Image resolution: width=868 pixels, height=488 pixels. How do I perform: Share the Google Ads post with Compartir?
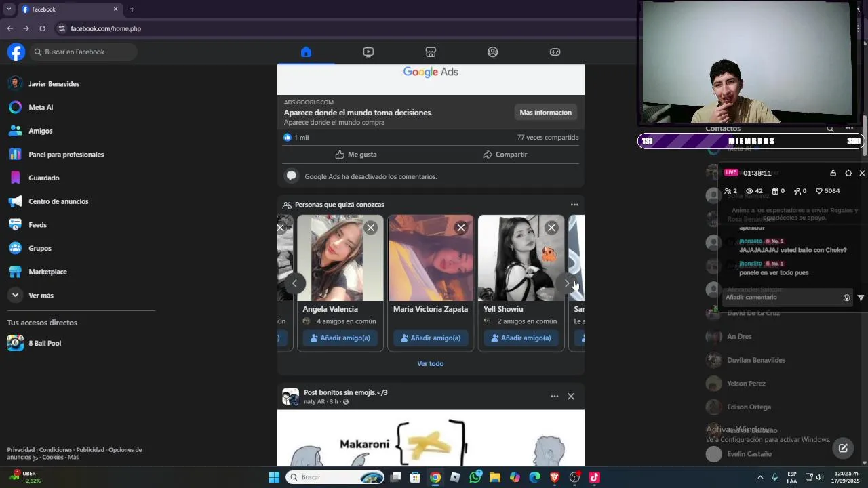pos(505,155)
